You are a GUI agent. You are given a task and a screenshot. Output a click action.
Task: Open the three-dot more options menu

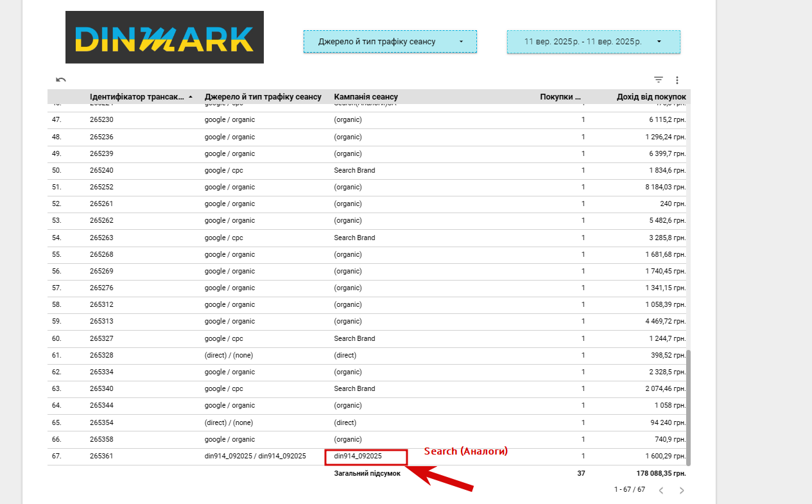(x=677, y=80)
